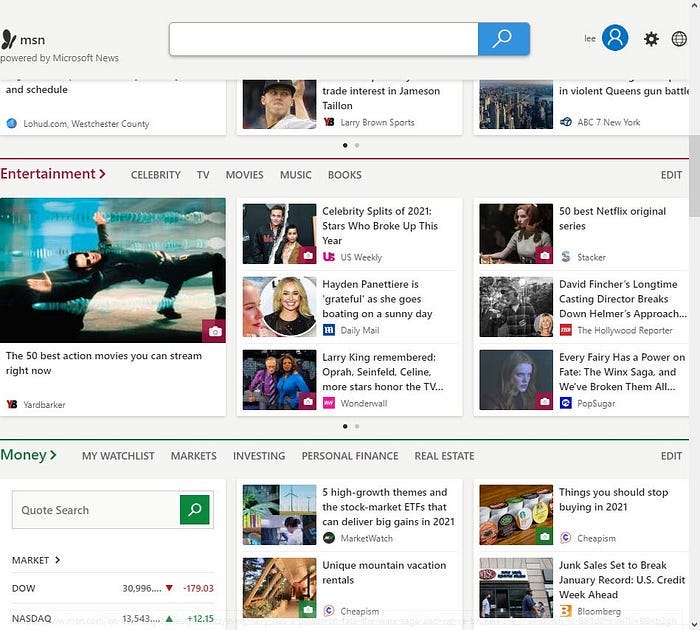Click the David Fincher article thumbnail

coord(516,306)
